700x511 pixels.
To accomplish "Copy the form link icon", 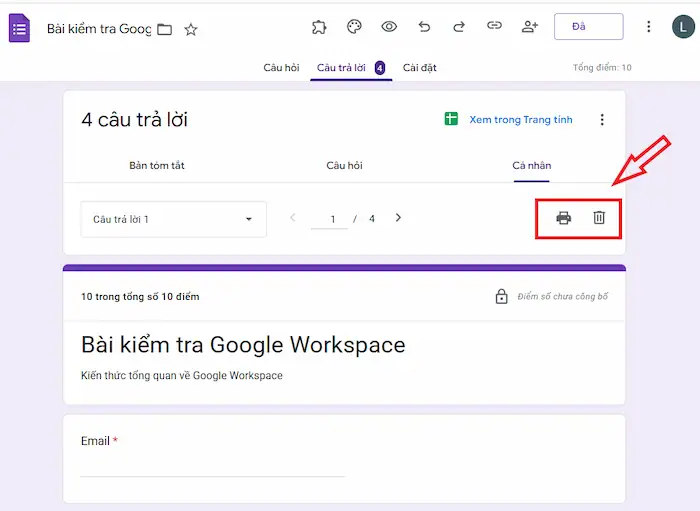I will click(x=494, y=27).
